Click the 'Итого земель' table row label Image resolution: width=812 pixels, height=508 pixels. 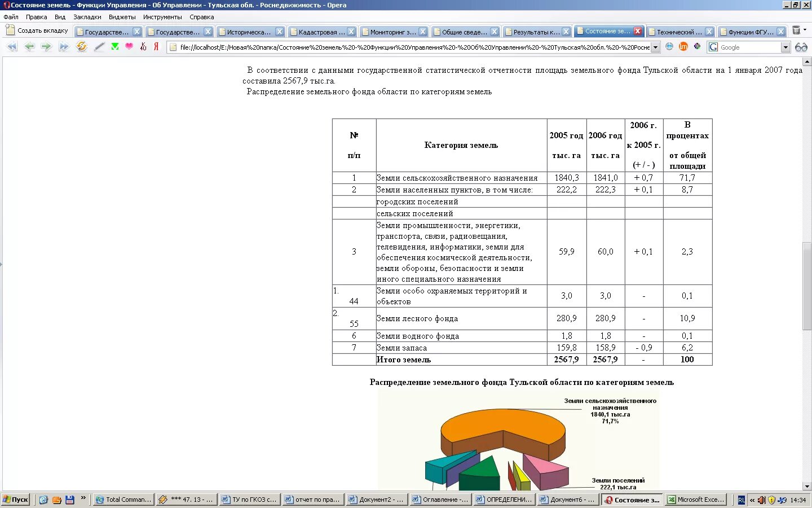[404, 360]
